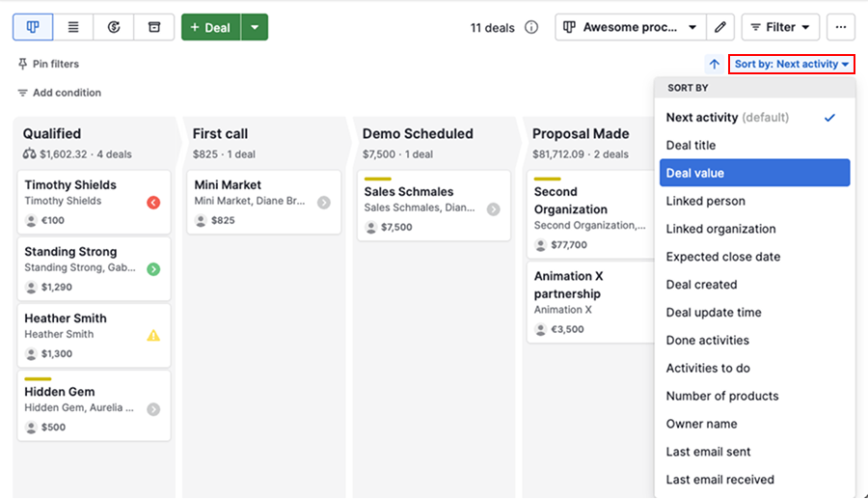
Task: Collapse the Sort by Next activity dropdown
Action: [792, 65]
